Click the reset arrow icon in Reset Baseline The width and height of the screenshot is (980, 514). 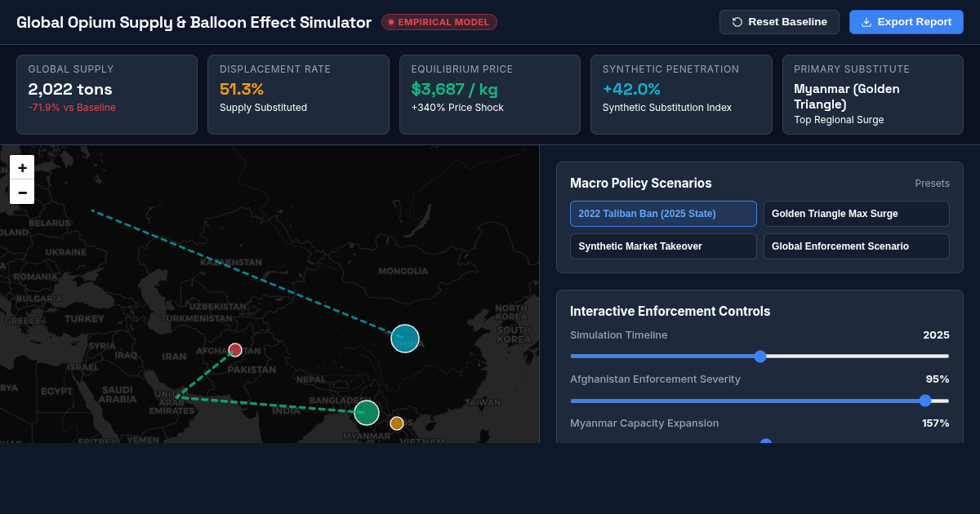coord(737,22)
